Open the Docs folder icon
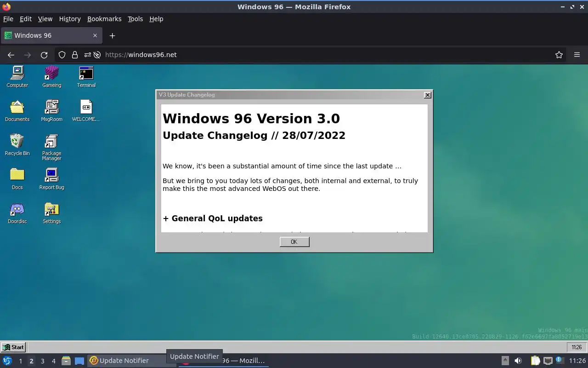Screen dimensions: 588x368 click(17, 179)
